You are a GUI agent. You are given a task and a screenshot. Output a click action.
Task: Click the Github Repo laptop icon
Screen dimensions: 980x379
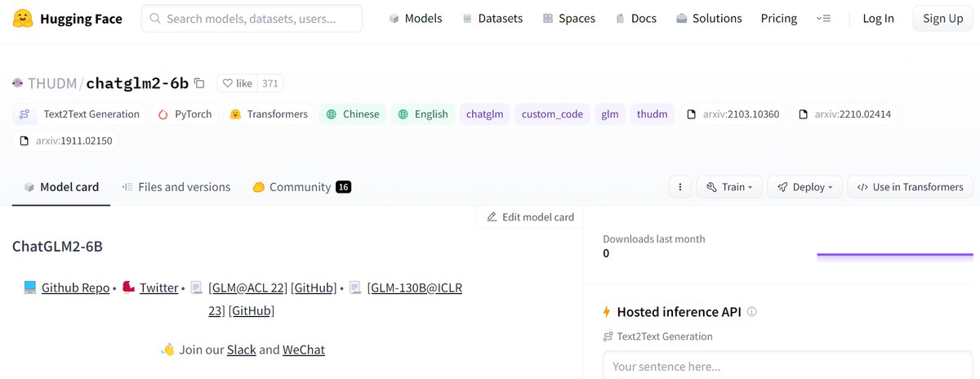30,288
